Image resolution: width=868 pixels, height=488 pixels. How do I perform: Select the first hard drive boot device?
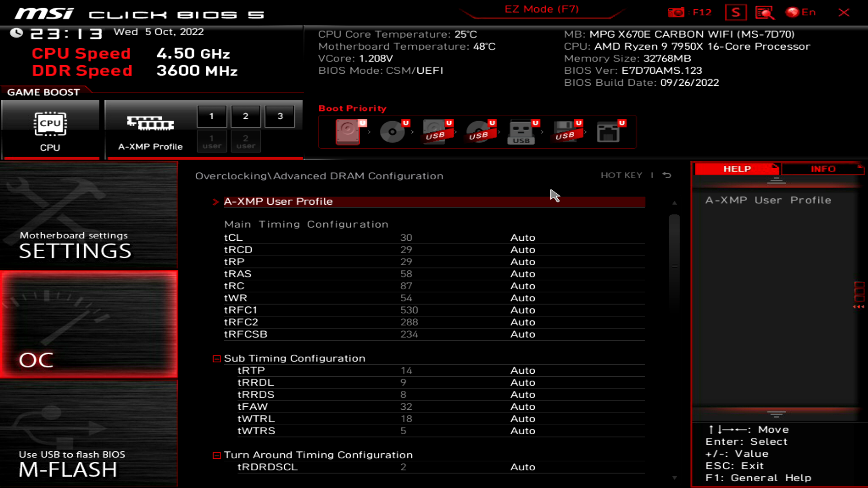[x=348, y=131]
